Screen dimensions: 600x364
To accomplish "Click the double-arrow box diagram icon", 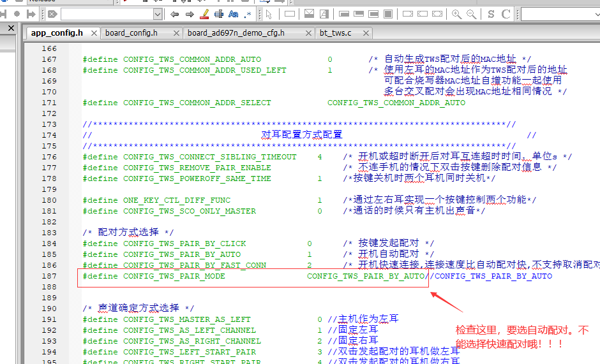I will [x=437, y=14].
